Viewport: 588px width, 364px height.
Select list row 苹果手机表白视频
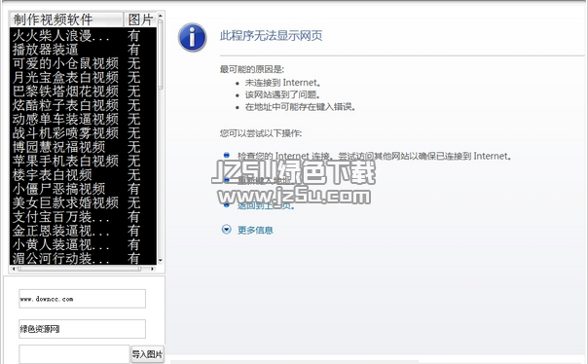coord(83,161)
